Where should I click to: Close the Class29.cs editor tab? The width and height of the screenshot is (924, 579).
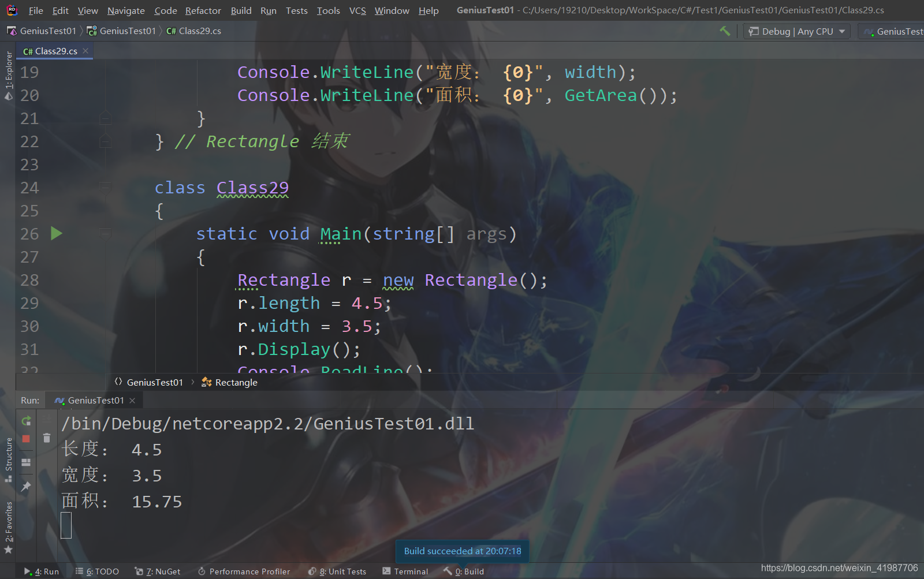pos(85,51)
